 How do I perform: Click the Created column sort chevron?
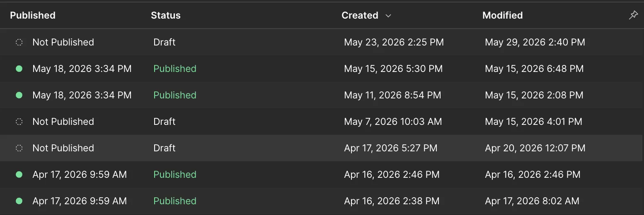[x=388, y=16]
